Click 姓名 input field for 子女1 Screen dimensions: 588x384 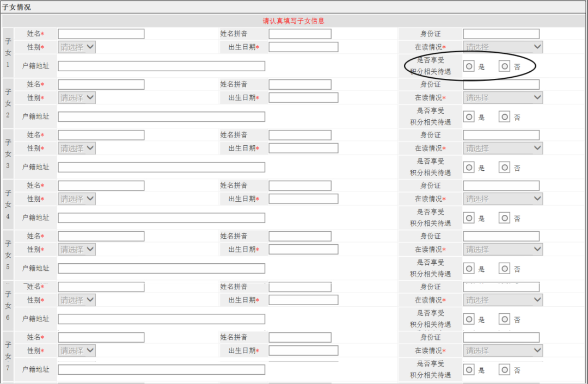click(x=101, y=34)
